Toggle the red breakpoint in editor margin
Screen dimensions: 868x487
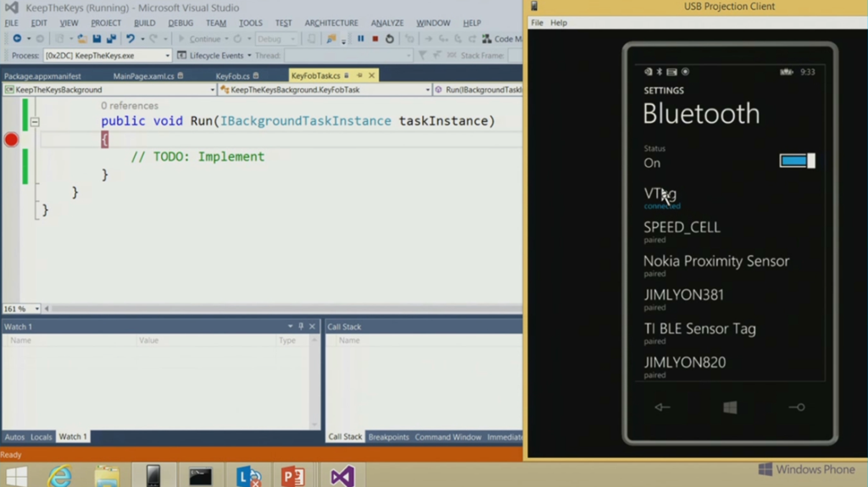pyautogui.click(x=11, y=140)
